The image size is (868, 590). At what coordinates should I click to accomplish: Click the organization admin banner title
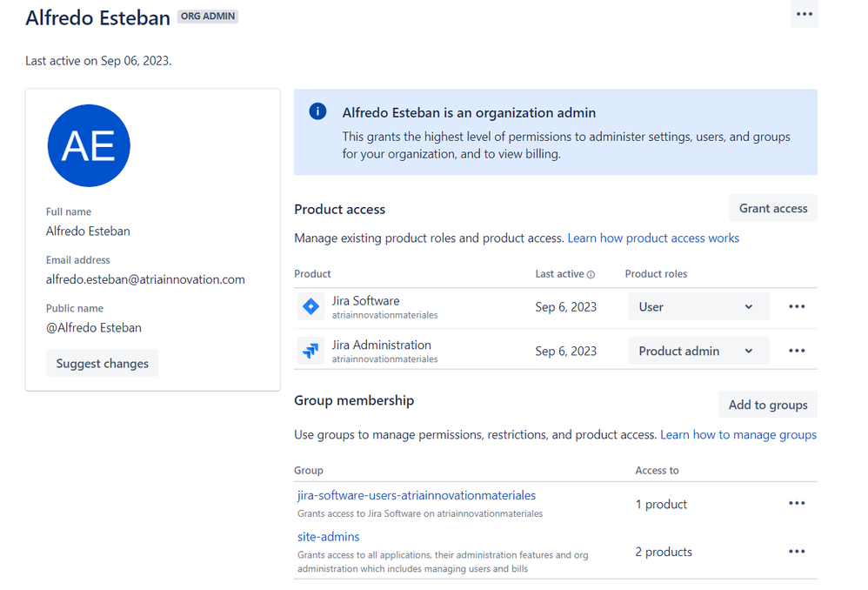(x=469, y=112)
